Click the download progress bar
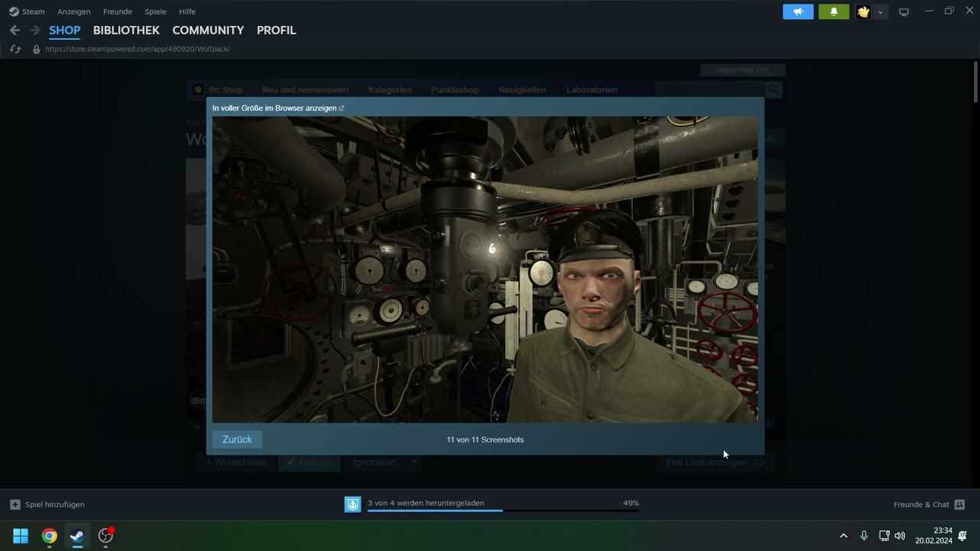Image resolution: width=980 pixels, height=551 pixels. tap(503, 510)
